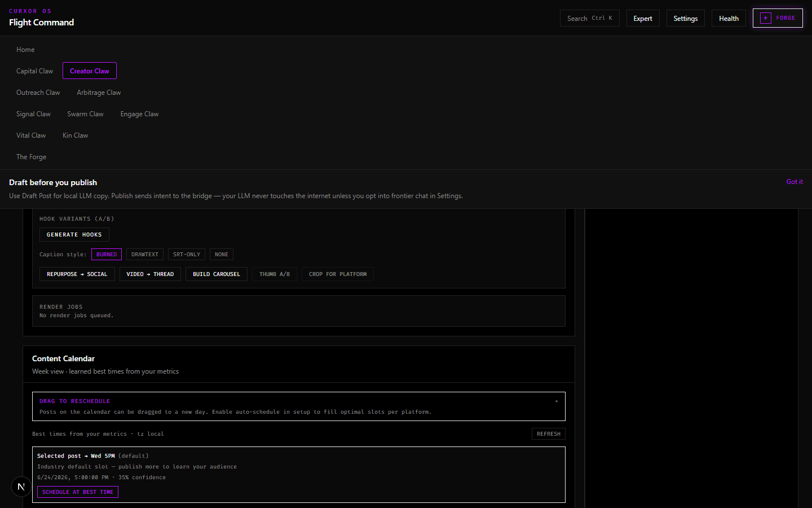Open the Health page
This screenshot has width=812, height=508.
coord(729,18)
